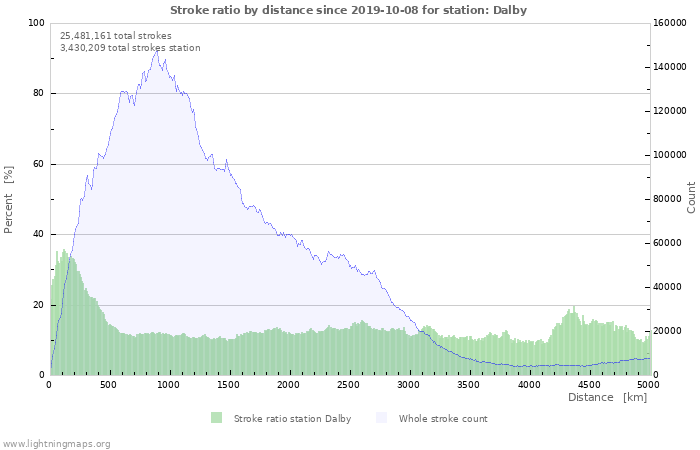Image resolution: width=700 pixels, height=450 pixels.
Task: Click the '25,481,161 total strokes' annotation
Action: [x=115, y=35]
